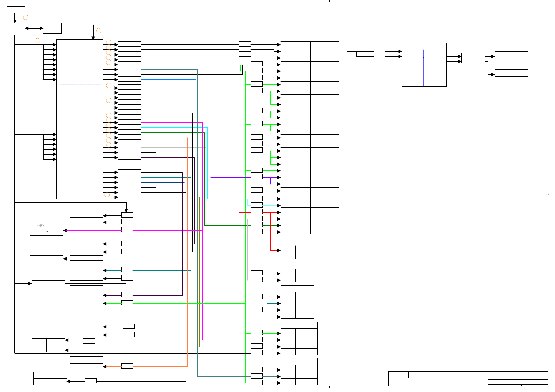Click the title block at the bottom-right corner

click(468, 379)
